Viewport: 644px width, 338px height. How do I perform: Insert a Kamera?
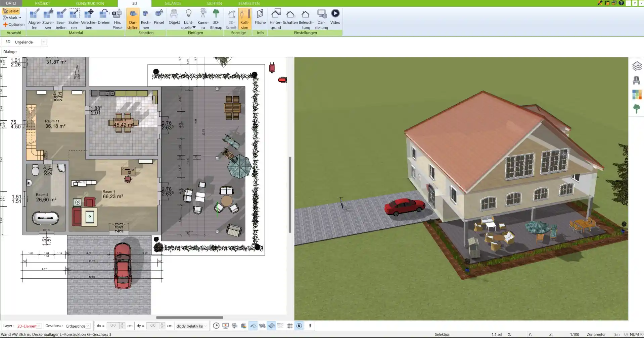203,19
